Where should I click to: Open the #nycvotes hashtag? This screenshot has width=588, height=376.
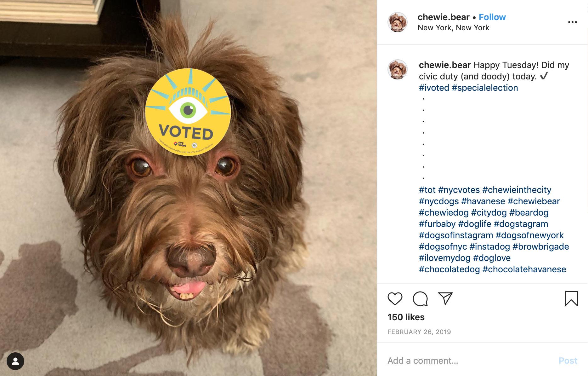[x=459, y=190]
